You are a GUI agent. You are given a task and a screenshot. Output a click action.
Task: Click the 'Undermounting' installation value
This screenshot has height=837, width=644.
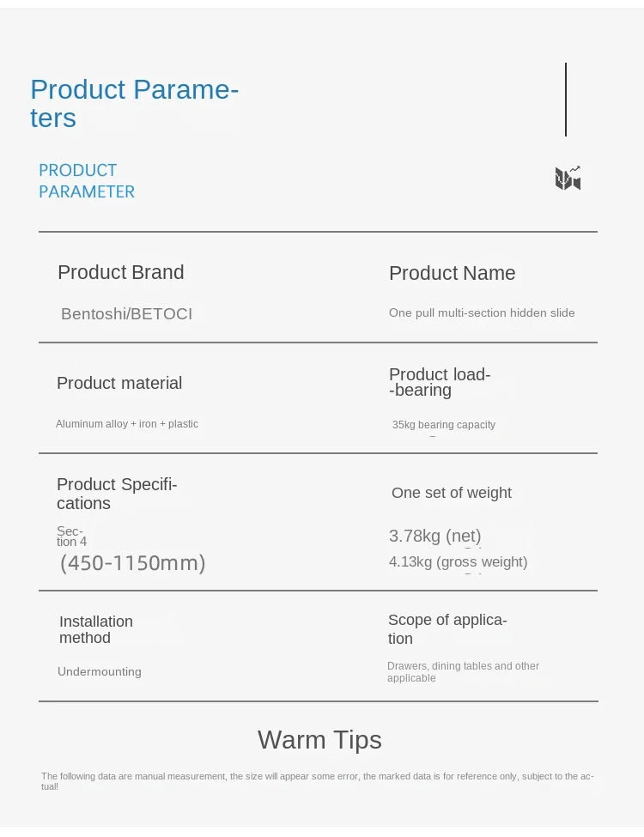[x=100, y=671]
